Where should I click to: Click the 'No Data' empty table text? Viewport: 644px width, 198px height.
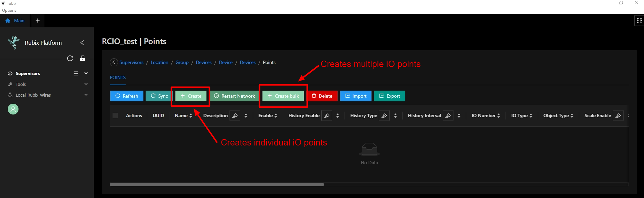[369, 163]
